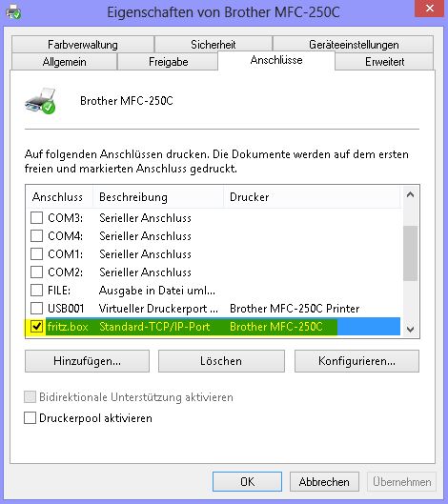Enable the Druckerpool aktivieren checkbox
This screenshot has height=504, width=448.
pos(30,418)
